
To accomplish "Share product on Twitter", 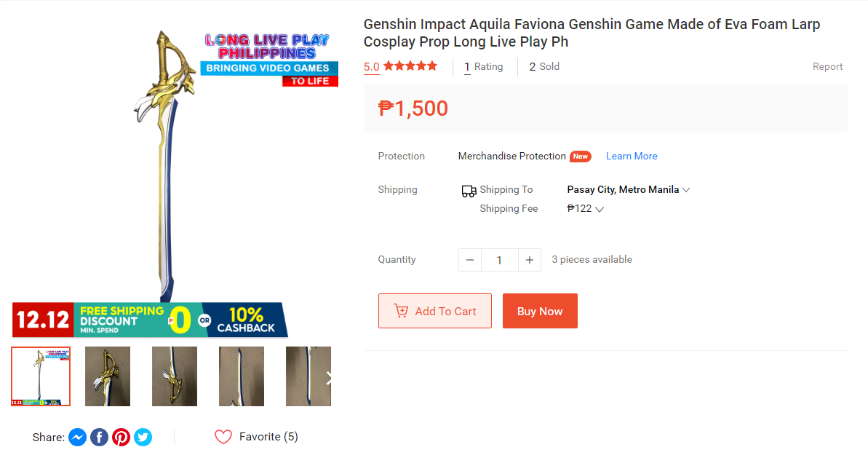I will [x=143, y=438].
